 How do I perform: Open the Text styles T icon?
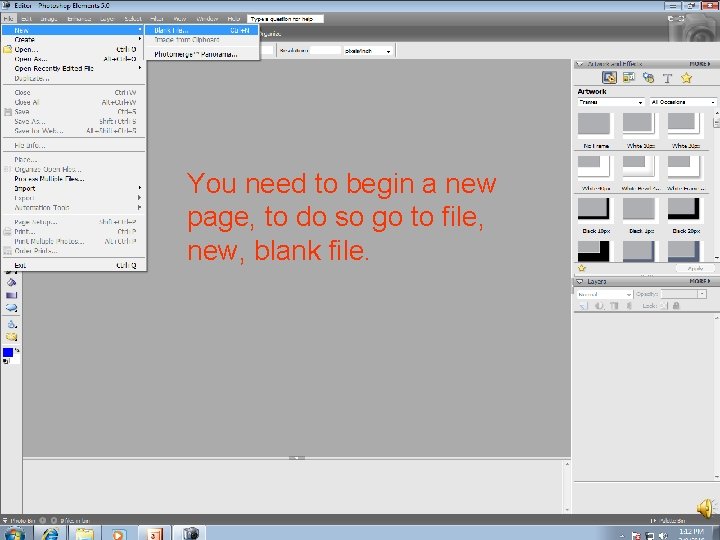coord(667,78)
